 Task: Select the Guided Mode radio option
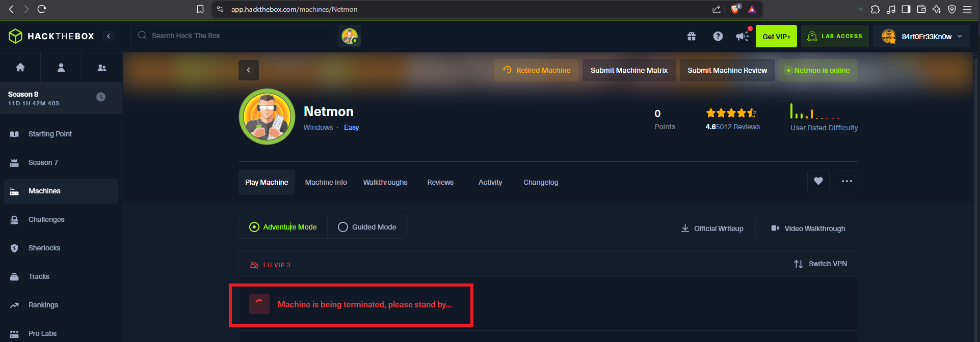point(367,227)
